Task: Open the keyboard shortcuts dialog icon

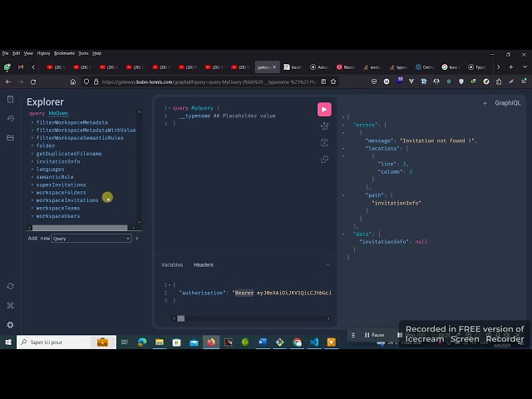Action: (10, 305)
